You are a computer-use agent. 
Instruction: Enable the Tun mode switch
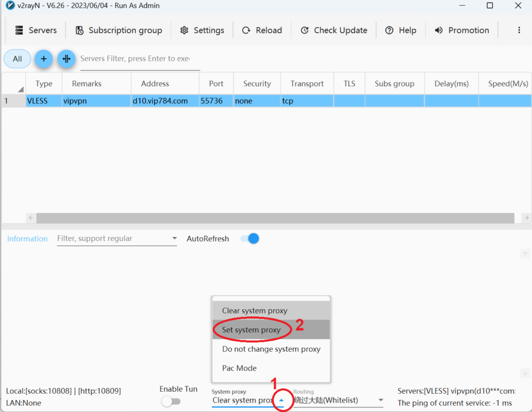[171, 401]
